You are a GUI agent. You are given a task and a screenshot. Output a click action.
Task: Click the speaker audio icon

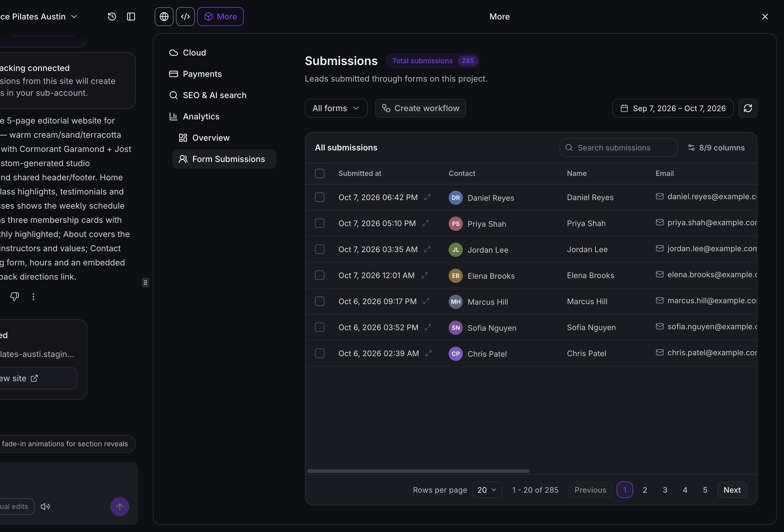(x=45, y=506)
